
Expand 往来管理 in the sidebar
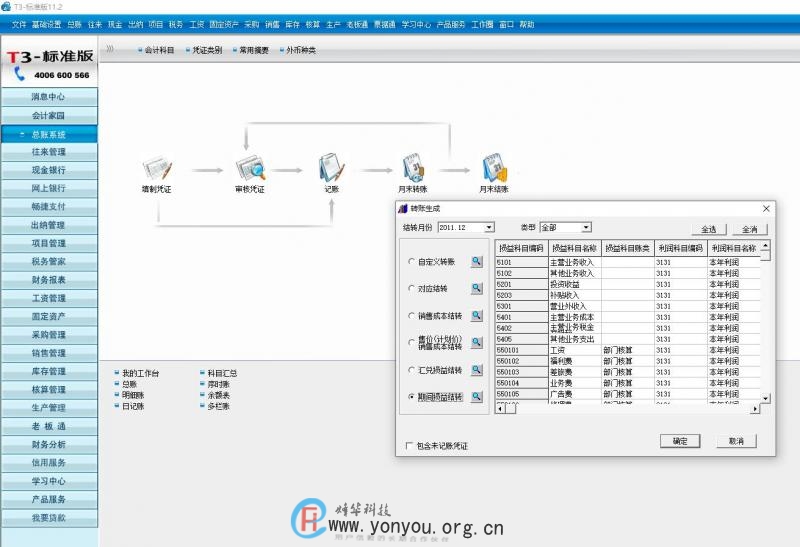(x=49, y=152)
